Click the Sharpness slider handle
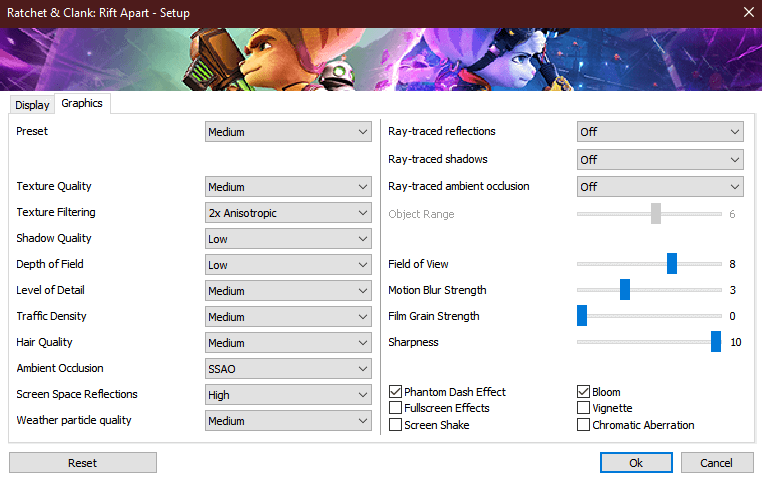The image size is (762, 483). (x=716, y=342)
